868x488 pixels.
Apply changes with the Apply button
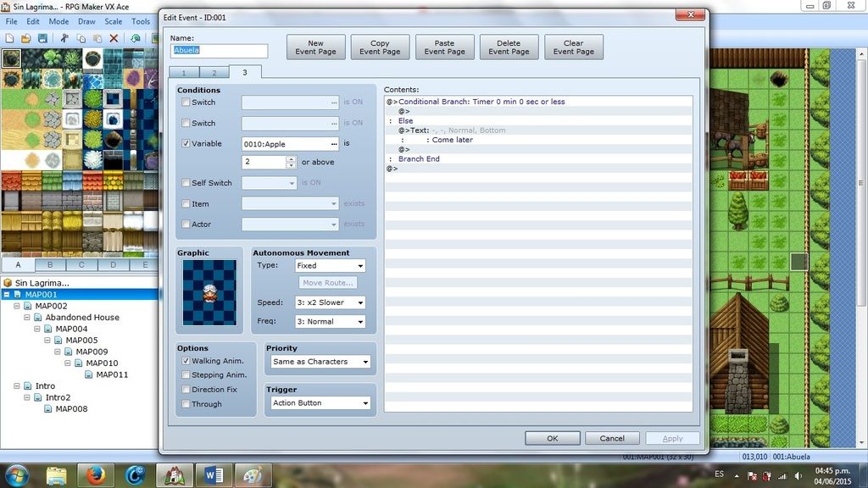pyautogui.click(x=672, y=438)
